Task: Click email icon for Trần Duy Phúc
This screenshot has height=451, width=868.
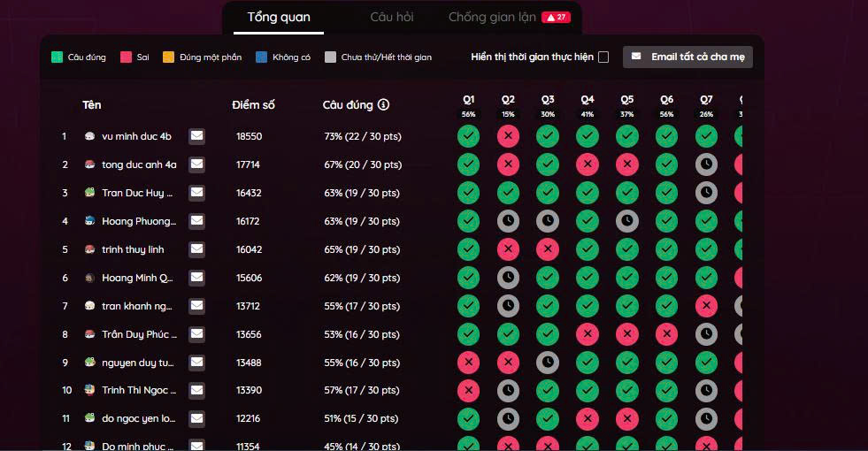Action: (x=196, y=334)
